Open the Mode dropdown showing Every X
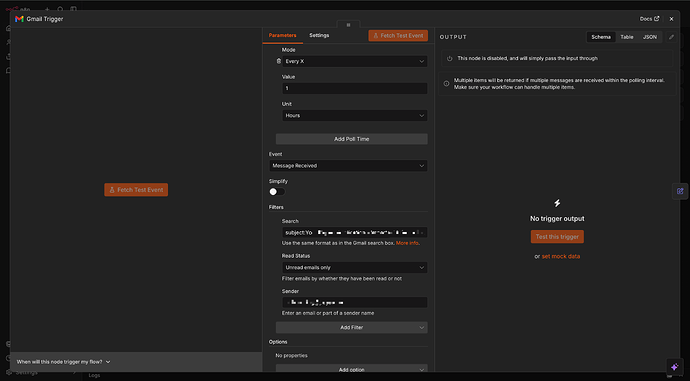Viewport: 690px width, 381px height. pos(355,61)
